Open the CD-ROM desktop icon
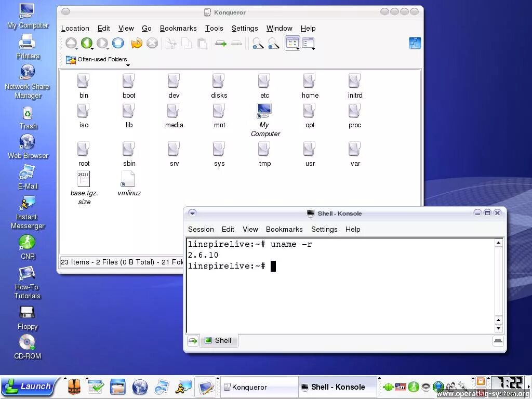The width and height of the screenshot is (532, 399). coord(27,347)
